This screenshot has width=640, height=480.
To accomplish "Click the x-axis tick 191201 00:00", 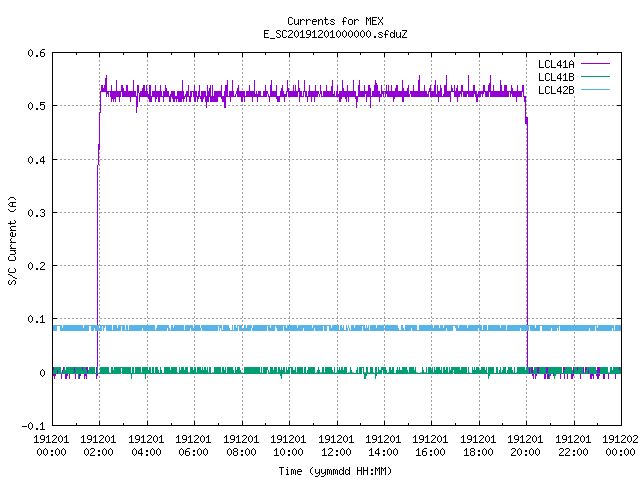I will (51, 446).
